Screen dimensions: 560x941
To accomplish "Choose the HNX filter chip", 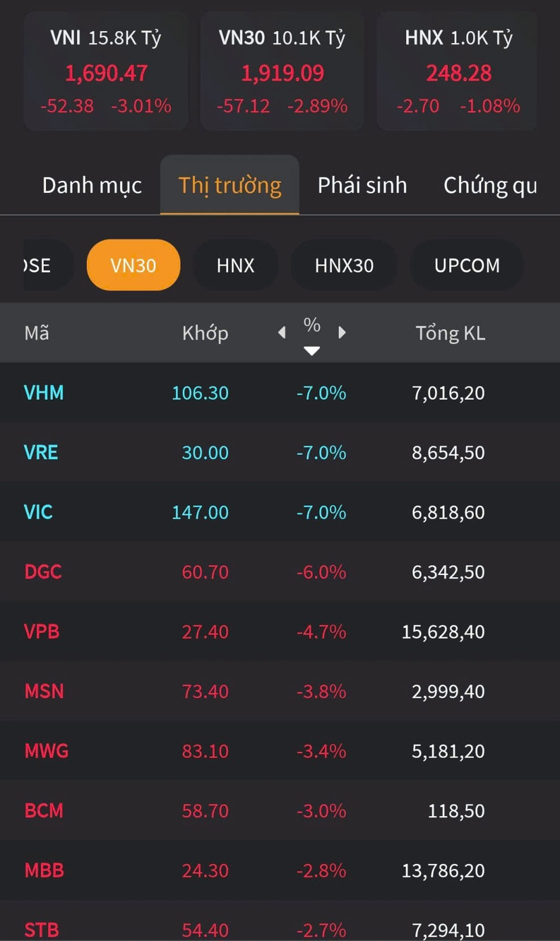I will point(235,265).
